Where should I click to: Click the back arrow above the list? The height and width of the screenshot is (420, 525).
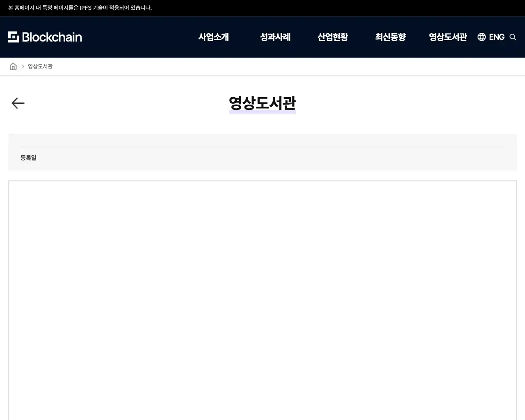[x=18, y=103]
